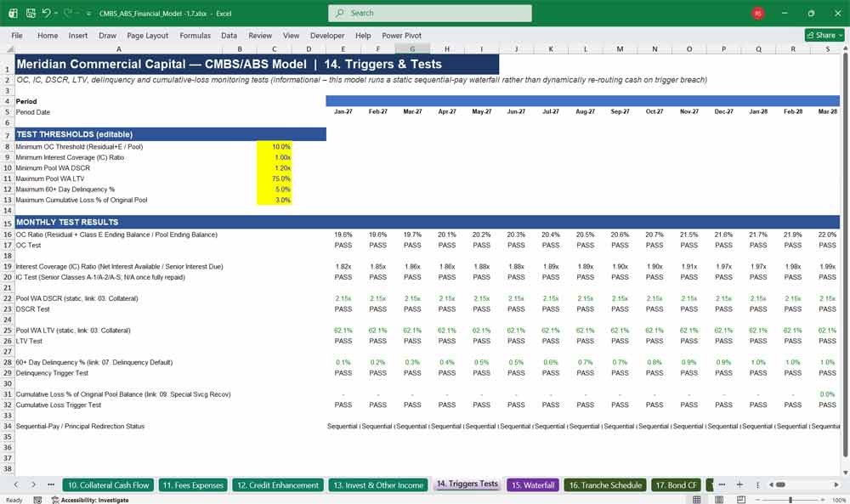Open the Insert ribbon tab

point(78,35)
